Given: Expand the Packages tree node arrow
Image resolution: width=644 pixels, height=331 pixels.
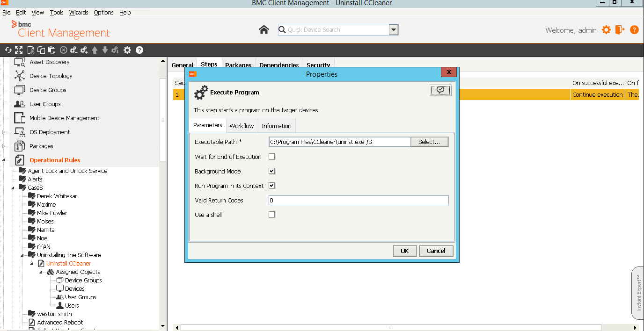Looking at the screenshot, I should coord(4,146).
